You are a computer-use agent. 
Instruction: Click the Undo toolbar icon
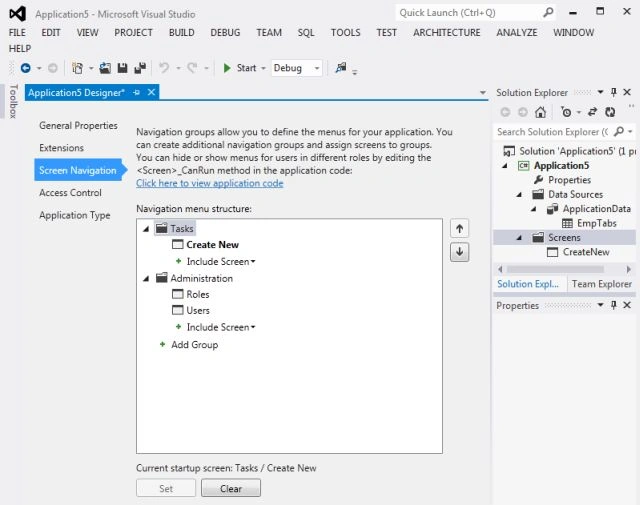[x=164, y=68]
